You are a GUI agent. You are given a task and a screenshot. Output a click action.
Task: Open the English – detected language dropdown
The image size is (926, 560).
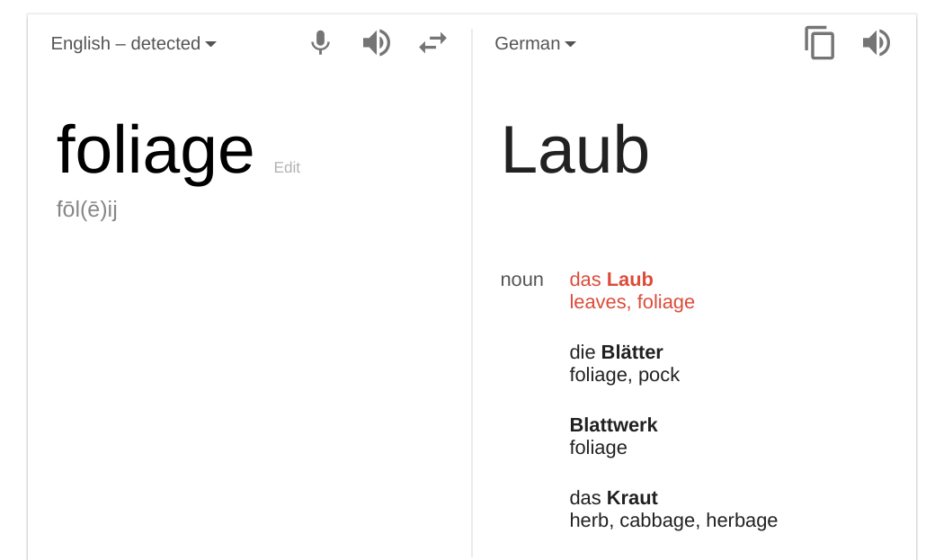tap(133, 43)
